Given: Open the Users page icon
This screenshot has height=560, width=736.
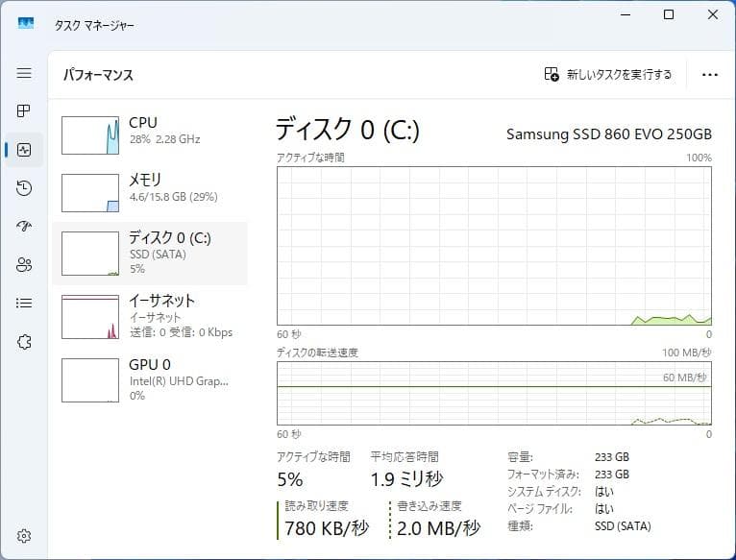Looking at the screenshot, I should coord(24,265).
